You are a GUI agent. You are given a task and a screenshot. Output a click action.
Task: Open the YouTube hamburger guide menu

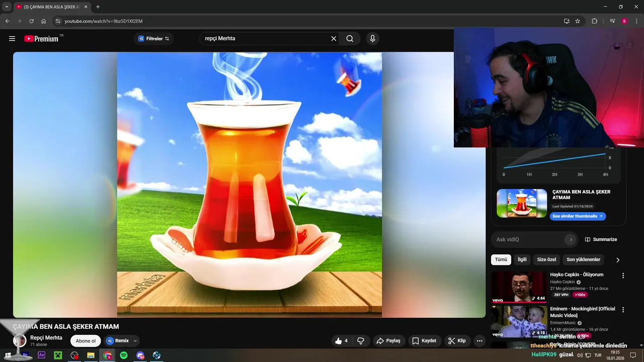[12, 39]
